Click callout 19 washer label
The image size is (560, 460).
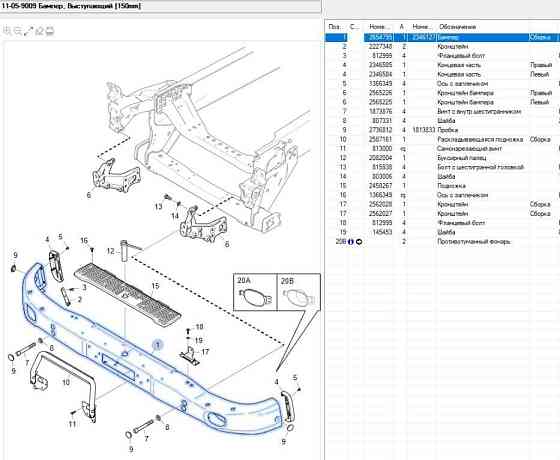point(199,340)
